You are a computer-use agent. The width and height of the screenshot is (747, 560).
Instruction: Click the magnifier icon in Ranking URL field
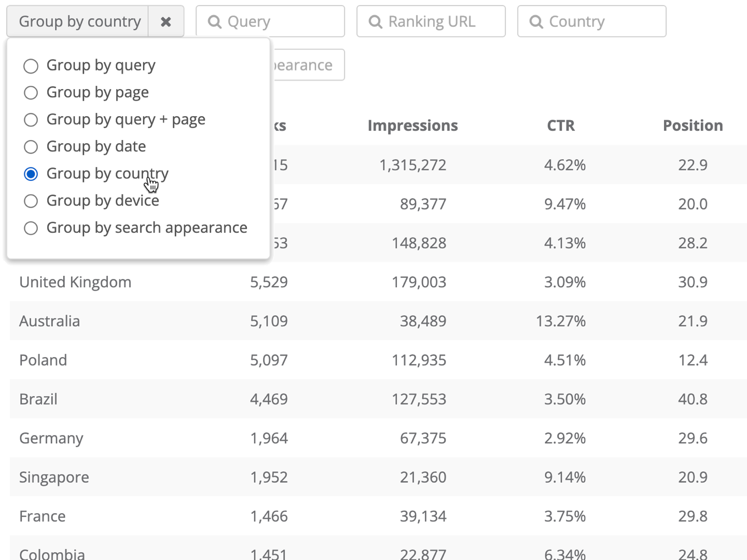(375, 22)
